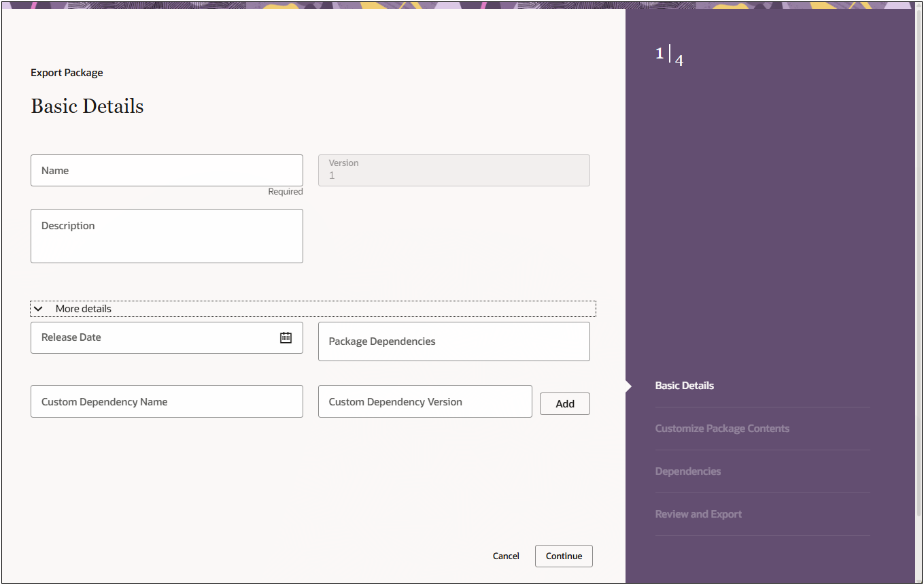Cancel the export package wizard
This screenshot has width=924, height=585.
coord(506,556)
